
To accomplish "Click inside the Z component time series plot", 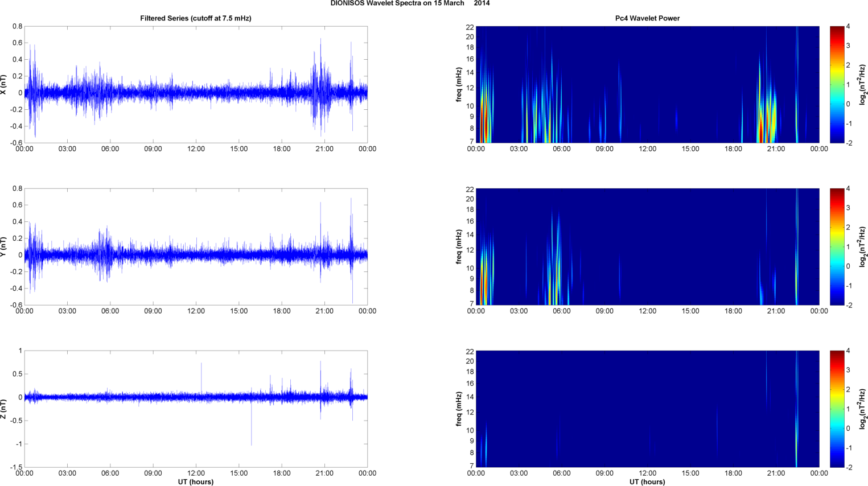I will [x=196, y=409].
